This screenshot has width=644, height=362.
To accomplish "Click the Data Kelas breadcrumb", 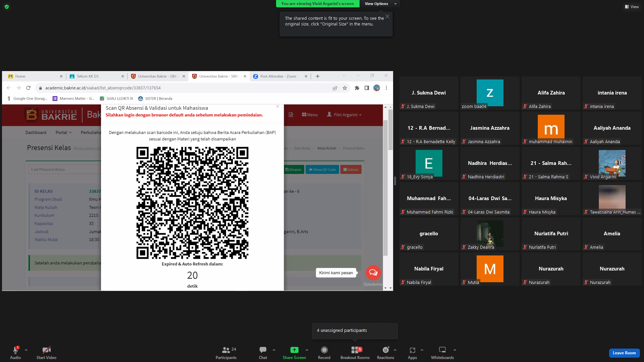I will tap(302, 148).
